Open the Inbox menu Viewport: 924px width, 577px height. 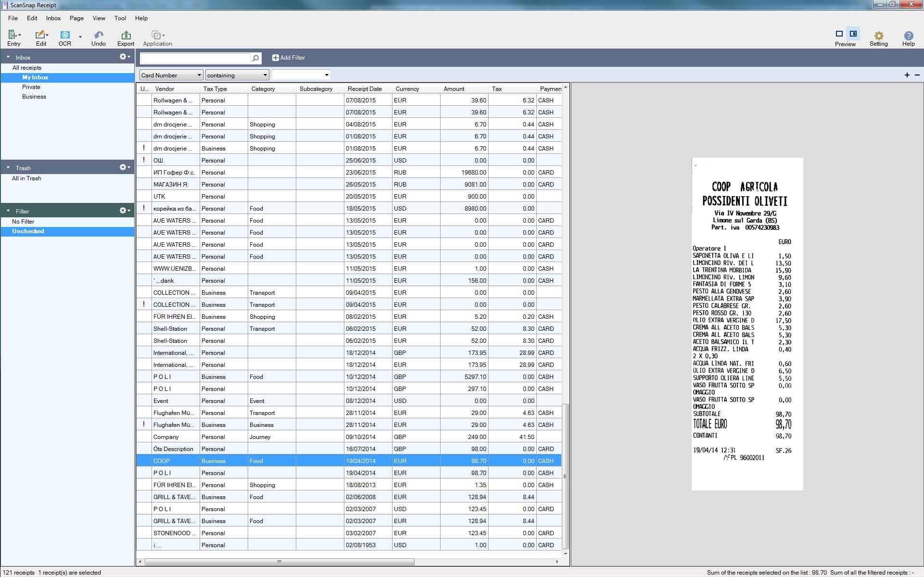(53, 18)
